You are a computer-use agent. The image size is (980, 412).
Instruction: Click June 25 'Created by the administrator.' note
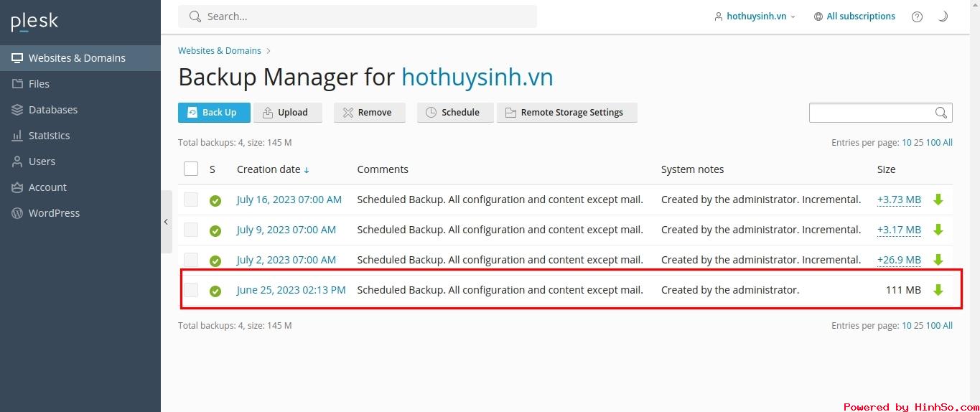click(x=730, y=290)
